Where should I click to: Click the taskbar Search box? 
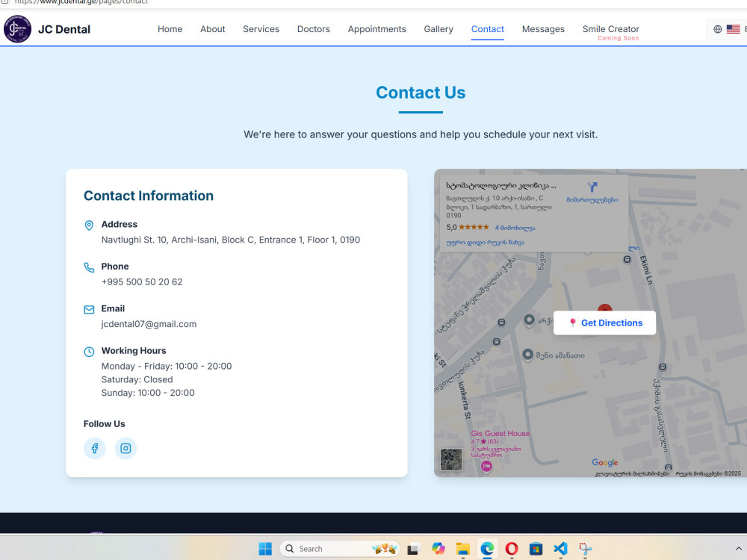[x=340, y=549]
